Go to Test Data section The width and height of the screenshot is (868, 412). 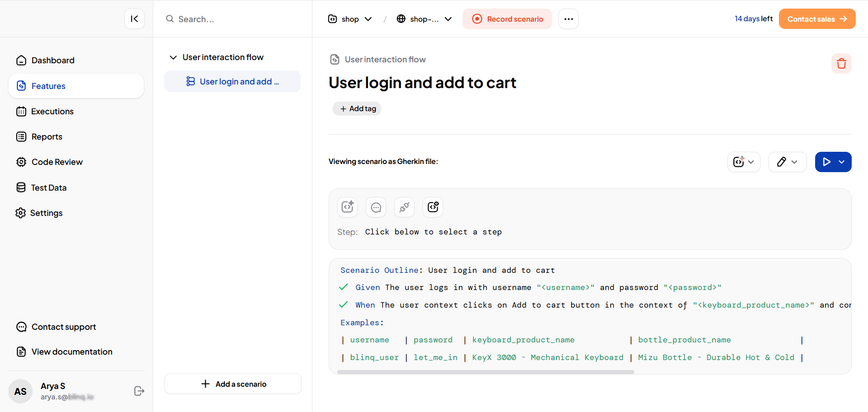(x=48, y=187)
